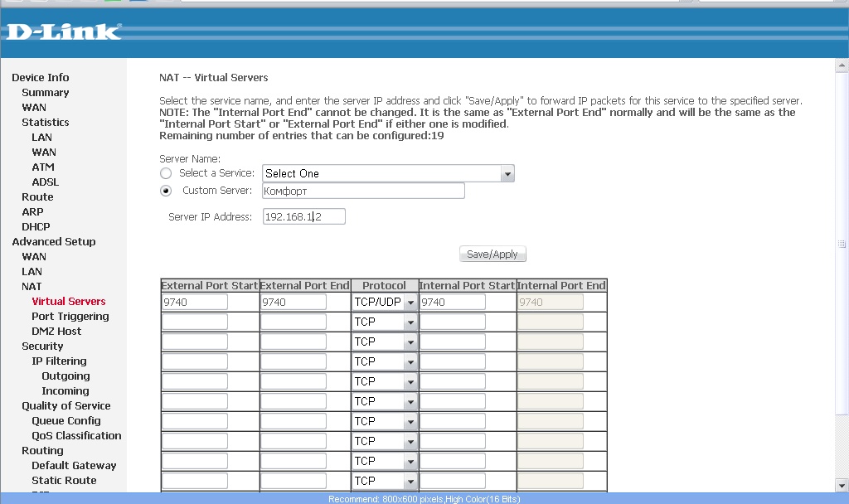Screen dimensions: 849x504
Task: Open the DHCP page under Device Info
Action: tap(36, 227)
